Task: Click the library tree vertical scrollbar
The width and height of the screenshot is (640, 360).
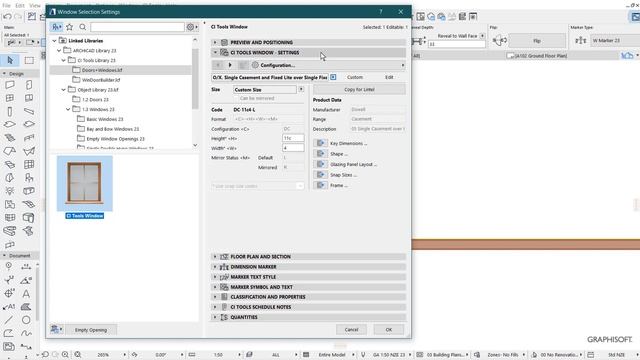Action: [195, 78]
